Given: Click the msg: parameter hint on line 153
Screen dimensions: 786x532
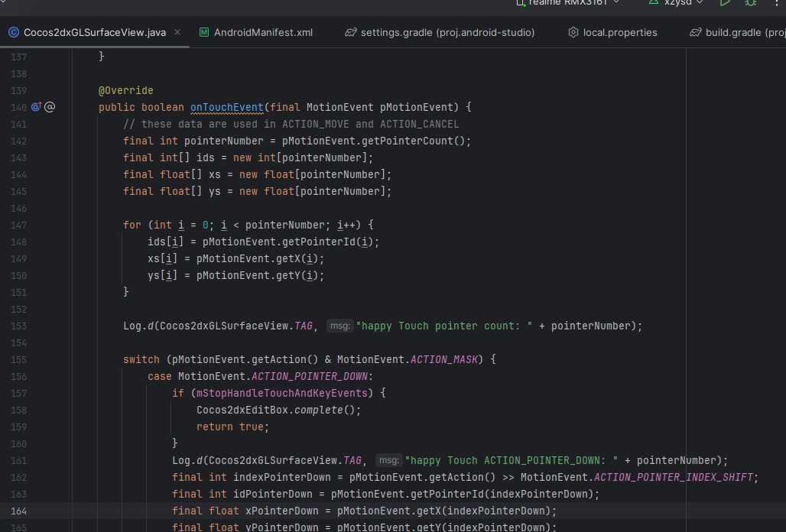Looking at the screenshot, I should pos(340,326).
